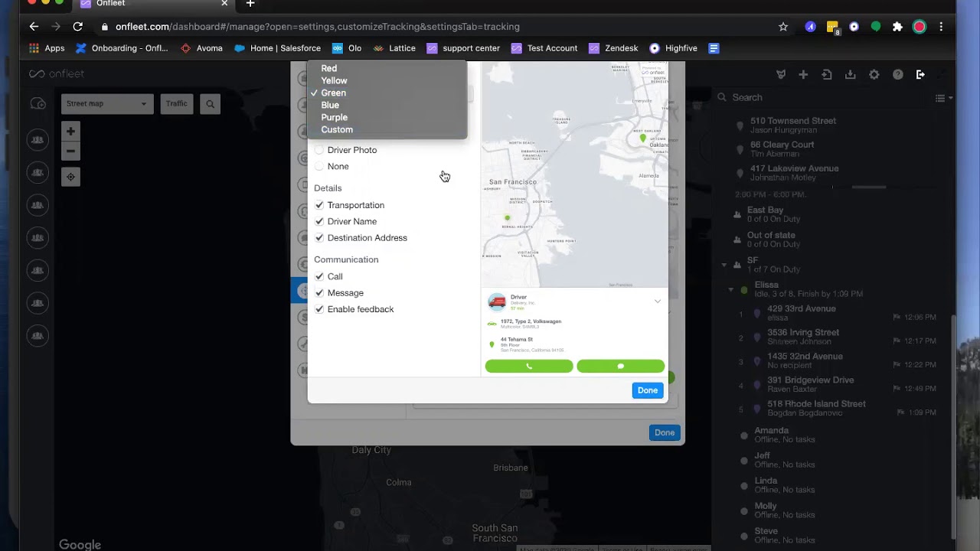Open the list view dropdown beside Search
Viewport: 980px width, 551px height.
point(944,98)
